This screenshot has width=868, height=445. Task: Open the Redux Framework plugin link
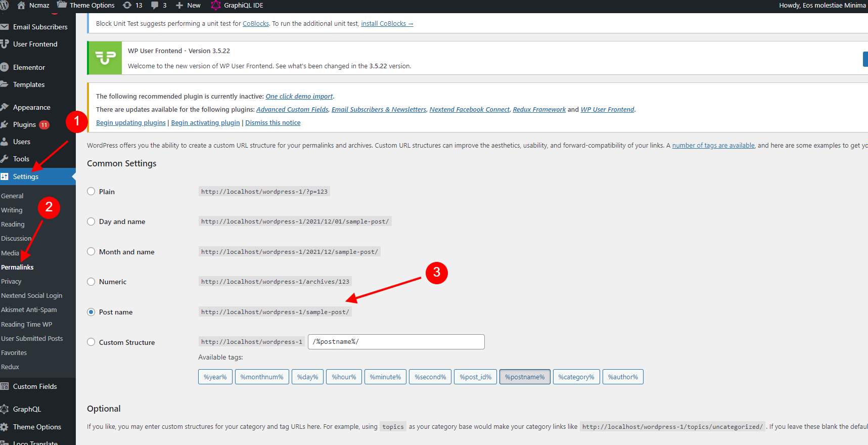pos(539,109)
